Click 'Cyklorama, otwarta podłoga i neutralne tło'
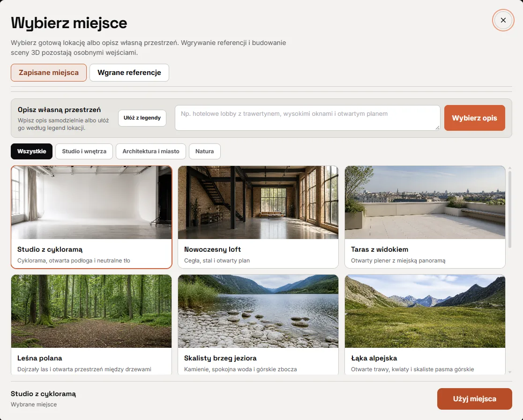 pos(74,261)
